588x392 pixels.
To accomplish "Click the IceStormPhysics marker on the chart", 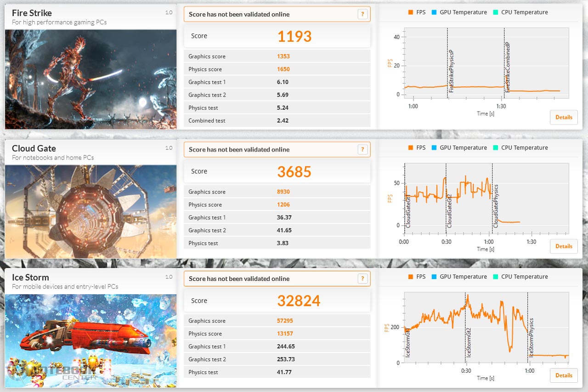I will 531,338.
